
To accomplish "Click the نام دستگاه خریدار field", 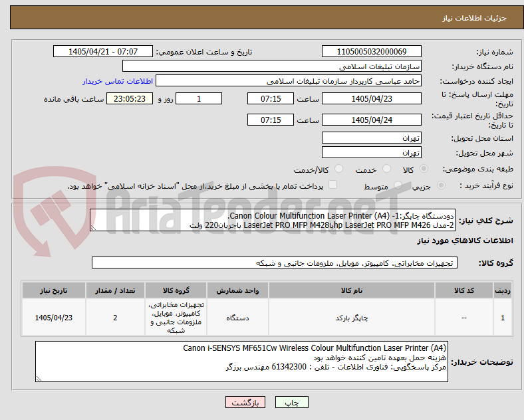I will [x=272, y=66].
